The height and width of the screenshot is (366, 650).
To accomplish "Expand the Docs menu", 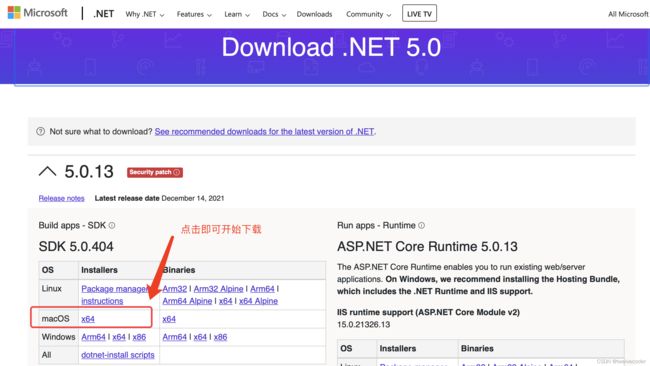I will click(x=274, y=14).
